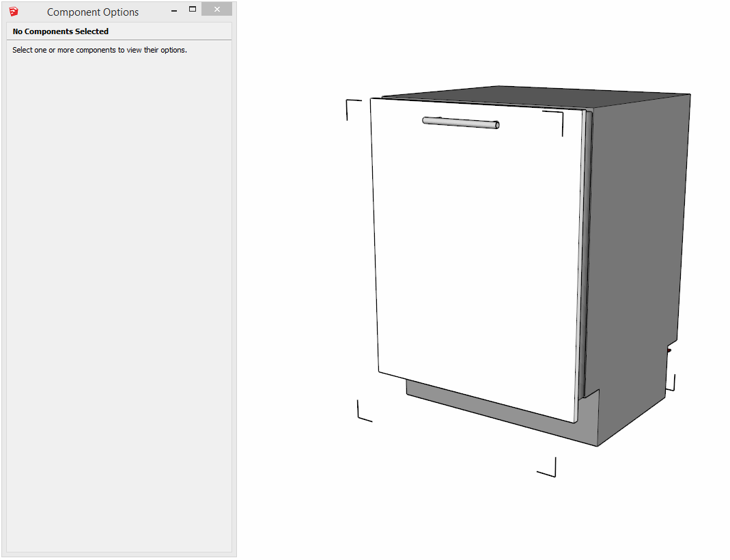The height and width of the screenshot is (560, 730).
Task: Close the Component Options window
Action: pos(216,10)
